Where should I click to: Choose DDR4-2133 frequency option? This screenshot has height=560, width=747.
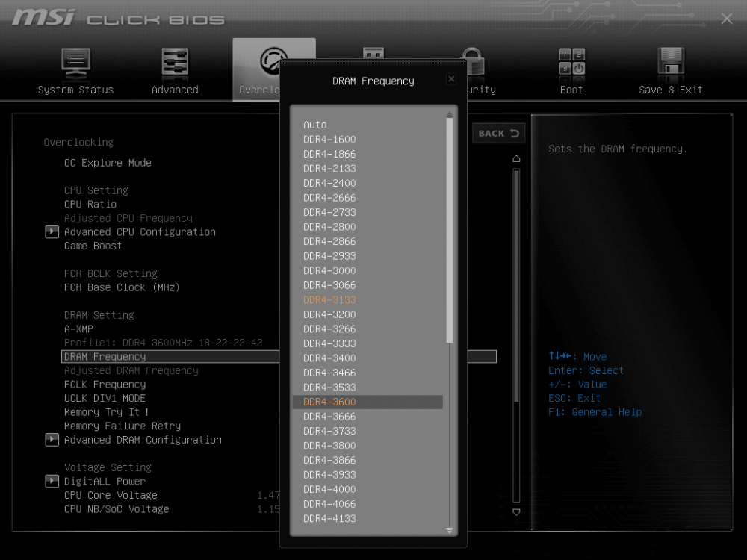pos(329,169)
